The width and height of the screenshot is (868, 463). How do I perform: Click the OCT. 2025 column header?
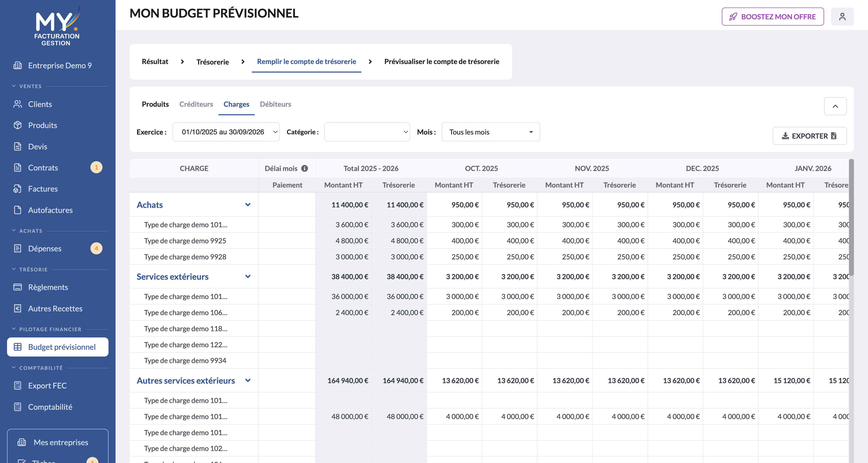coord(481,168)
